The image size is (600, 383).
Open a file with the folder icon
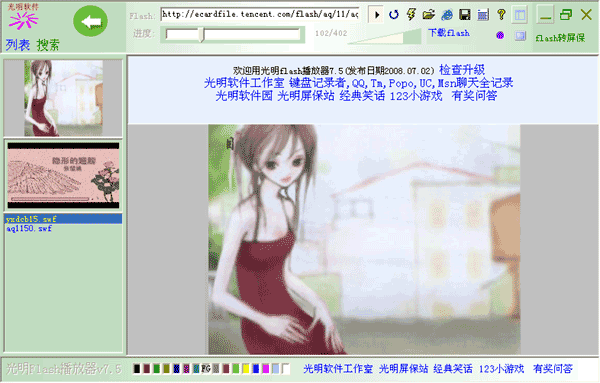click(x=429, y=15)
